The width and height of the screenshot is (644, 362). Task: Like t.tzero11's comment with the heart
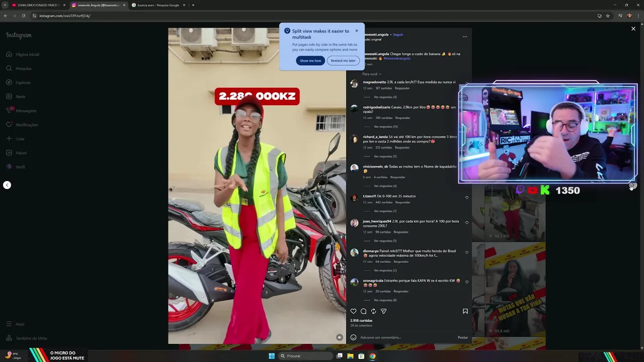tap(467, 198)
